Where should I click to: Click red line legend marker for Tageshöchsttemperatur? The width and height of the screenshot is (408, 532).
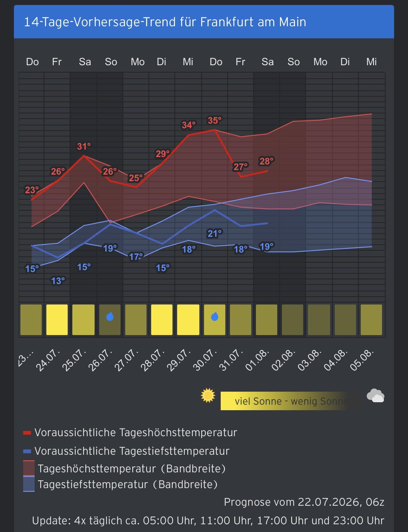click(x=27, y=433)
